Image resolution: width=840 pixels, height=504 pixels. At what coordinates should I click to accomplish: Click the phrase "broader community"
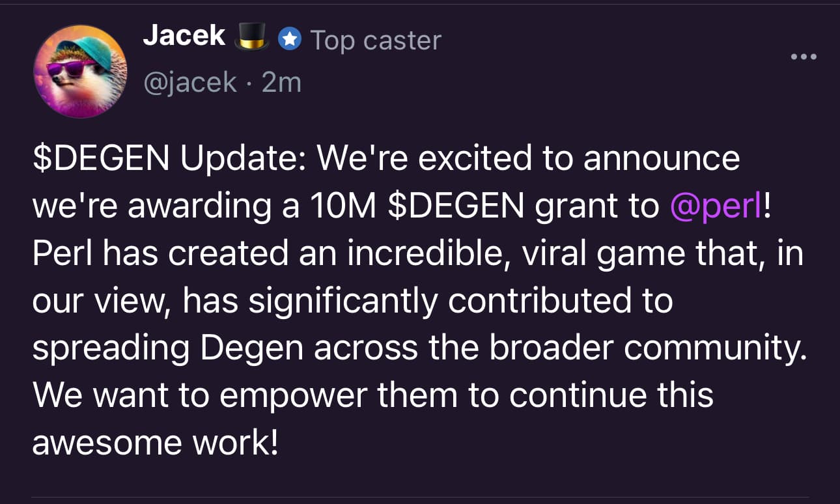point(648,348)
